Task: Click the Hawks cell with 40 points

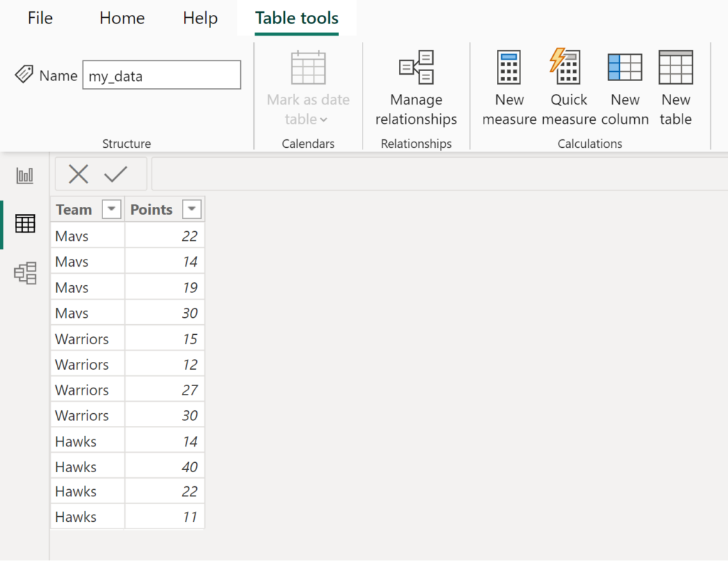Action: [87, 466]
